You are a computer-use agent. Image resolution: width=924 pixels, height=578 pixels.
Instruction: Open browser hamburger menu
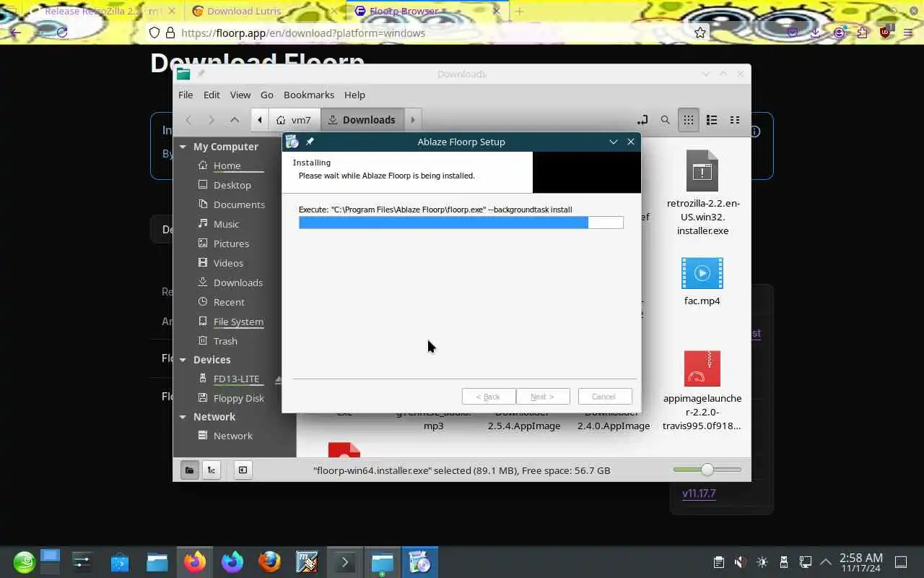tap(908, 33)
